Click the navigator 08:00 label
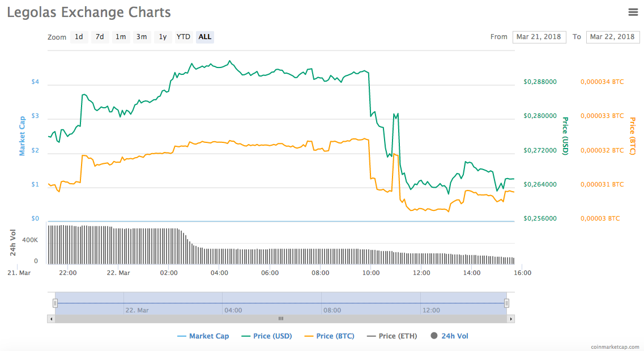 pos(332,310)
